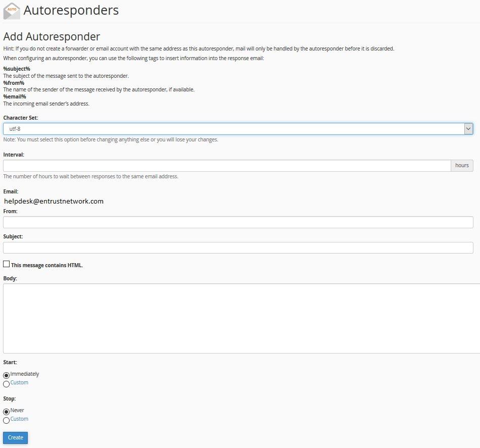
Task: Click inside the Body text area
Action: [242, 318]
